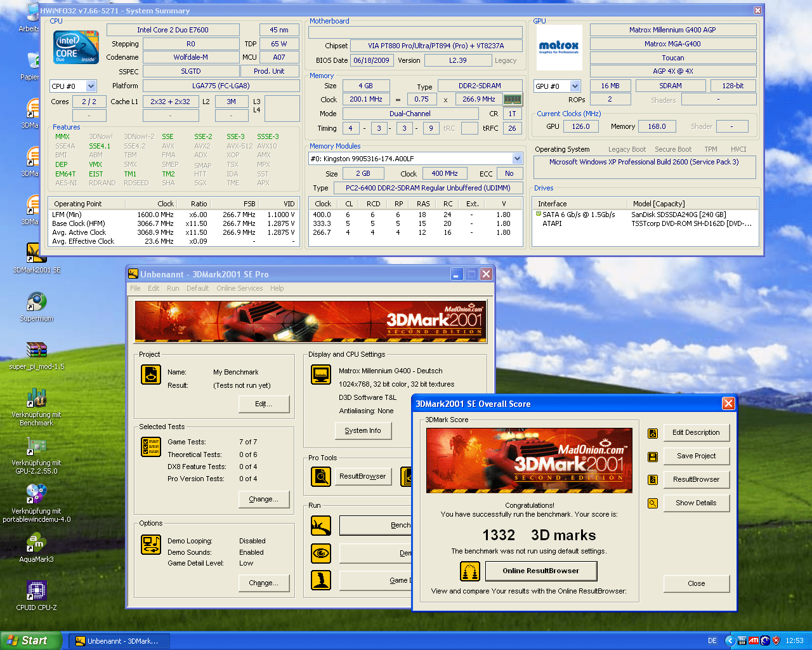The width and height of the screenshot is (812, 650).
Task: Open the Edit menu in 3DMark2001
Action: (154, 288)
